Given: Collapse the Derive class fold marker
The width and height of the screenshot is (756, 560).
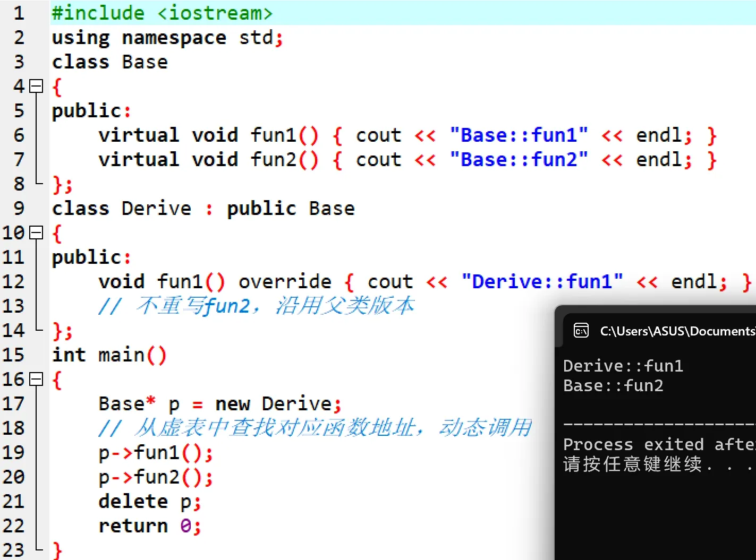Looking at the screenshot, I should (36, 232).
